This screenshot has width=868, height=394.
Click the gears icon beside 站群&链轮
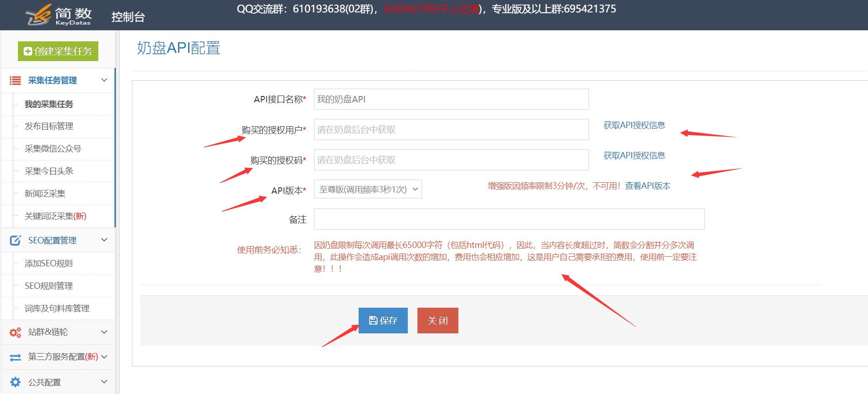coord(15,332)
